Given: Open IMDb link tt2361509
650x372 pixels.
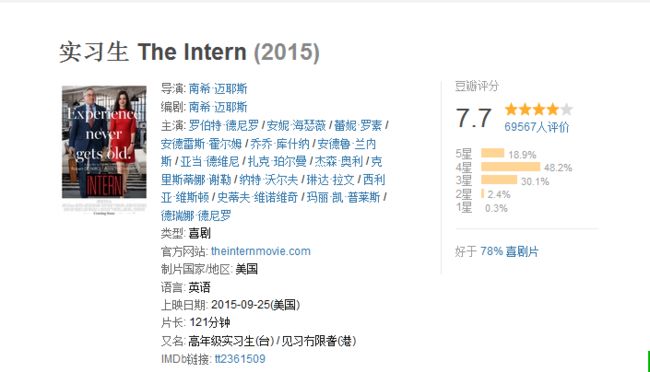Looking at the screenshot, I should click(240, 359).
